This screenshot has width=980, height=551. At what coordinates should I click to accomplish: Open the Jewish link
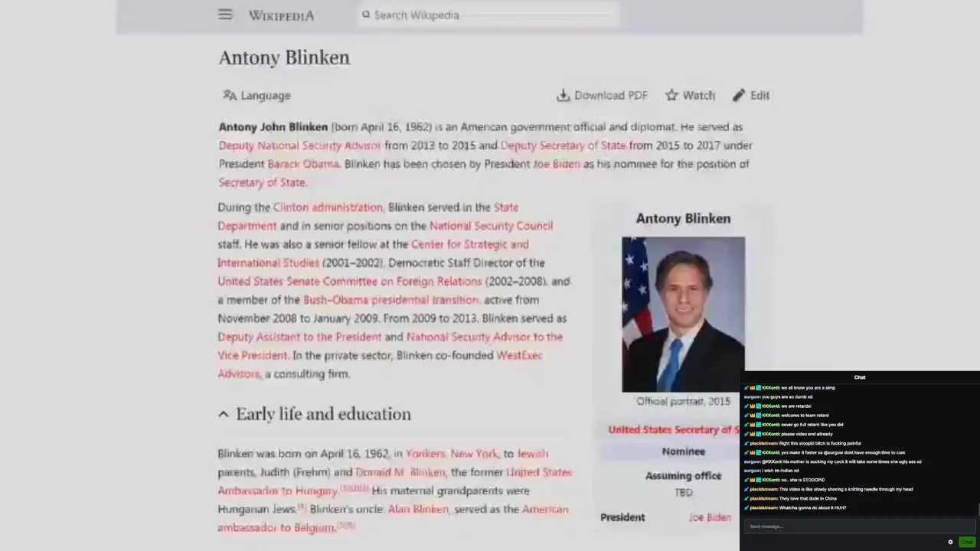tap(532, 454)
